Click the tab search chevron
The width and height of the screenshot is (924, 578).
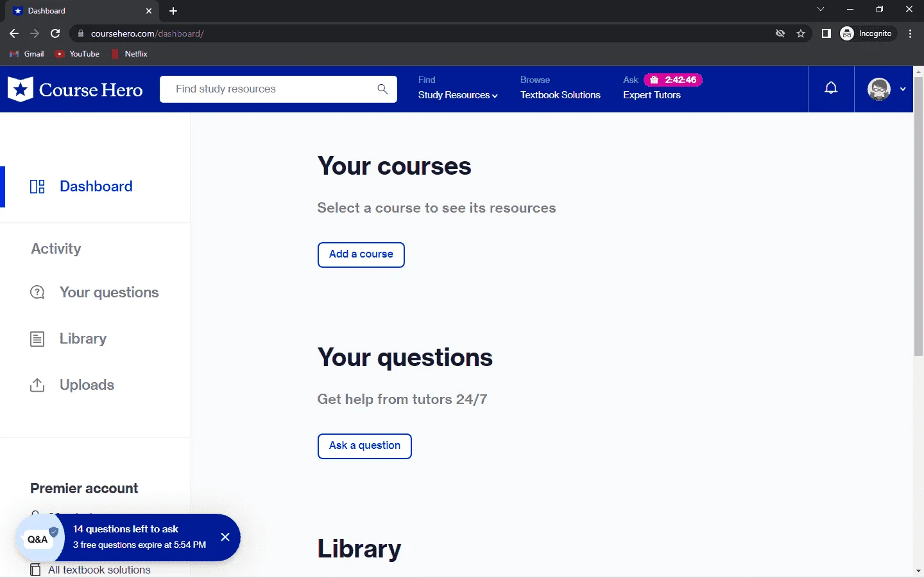(x=821, y=10)
